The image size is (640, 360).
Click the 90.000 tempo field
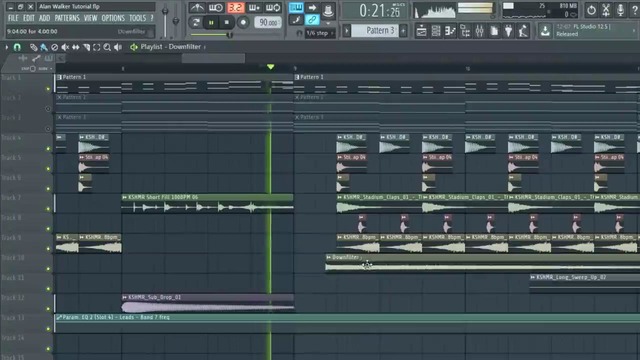pyautogui.click(x=268, y=22)
